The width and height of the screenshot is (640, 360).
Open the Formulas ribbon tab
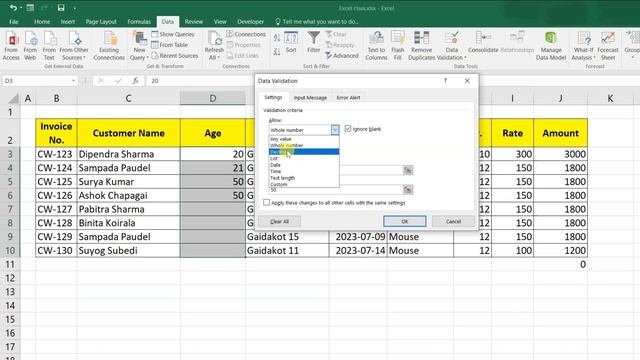[139, 22]
